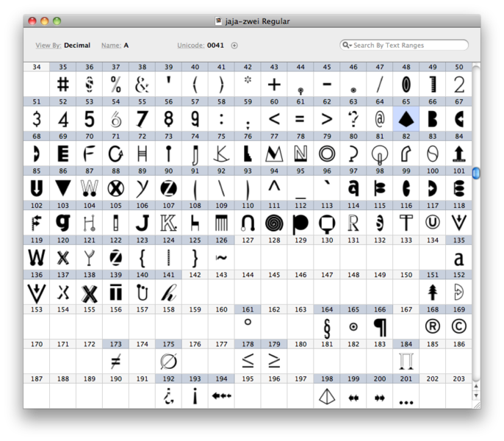Screen dimensions: 504x441
Task: Click the circled plus button beside Unicode 0041
Action: 234,46
